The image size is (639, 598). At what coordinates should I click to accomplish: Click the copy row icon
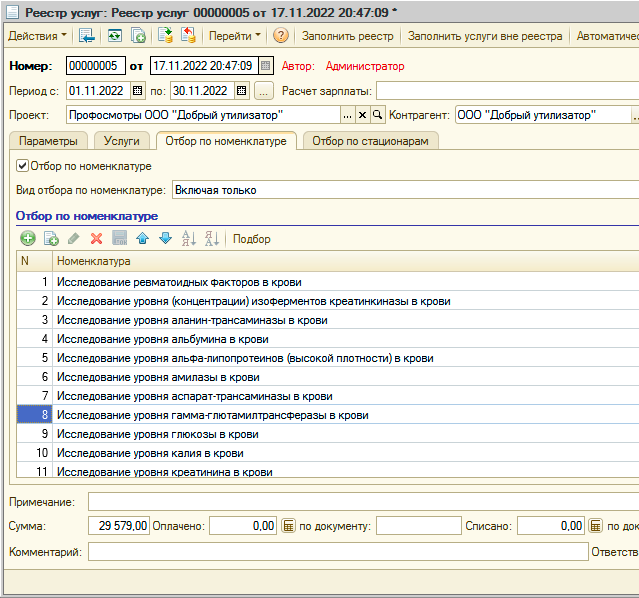point(51,239)
